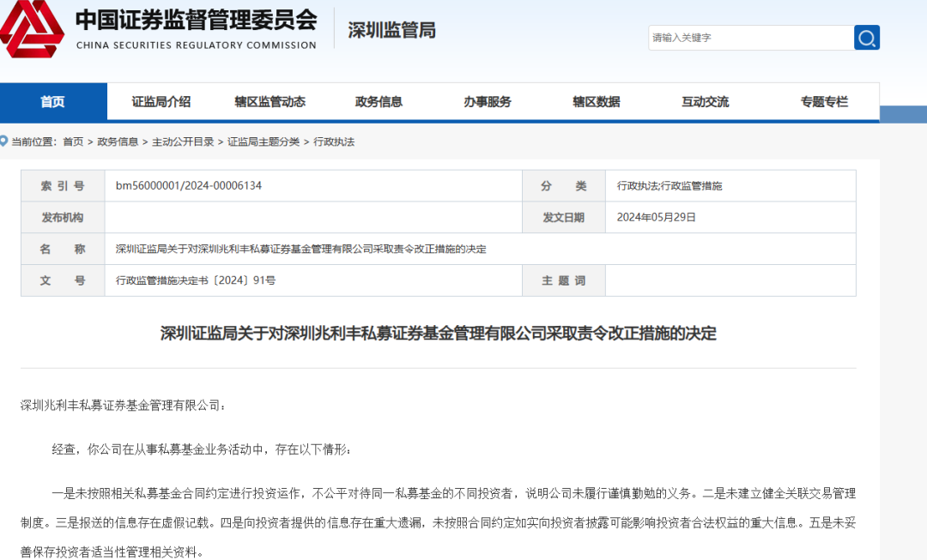Viewport: 927px width, 560px height.
Task: Select the 辖区监管动态 navigation item
Action: click(x=270, y=102)
